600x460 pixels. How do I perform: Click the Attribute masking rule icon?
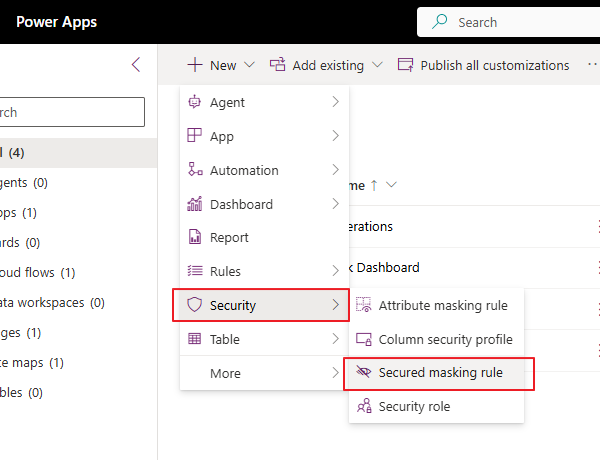pyautogui.click(x=364, y=305)
